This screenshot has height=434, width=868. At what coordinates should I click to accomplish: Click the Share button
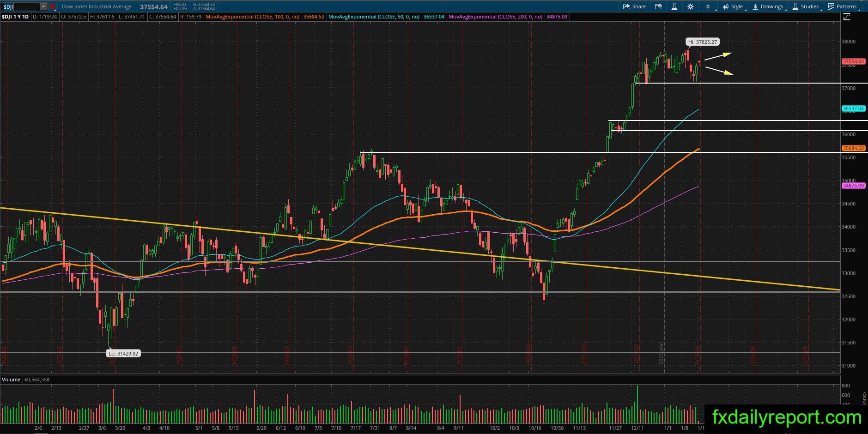tap(634, 6)
